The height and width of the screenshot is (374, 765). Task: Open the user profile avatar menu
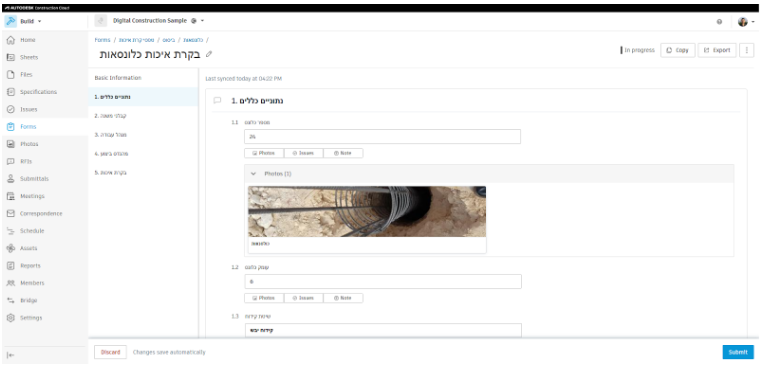[746, 22]
